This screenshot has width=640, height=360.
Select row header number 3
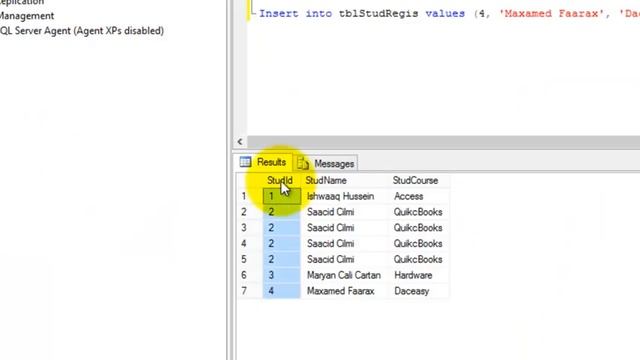tap(249, 228)
